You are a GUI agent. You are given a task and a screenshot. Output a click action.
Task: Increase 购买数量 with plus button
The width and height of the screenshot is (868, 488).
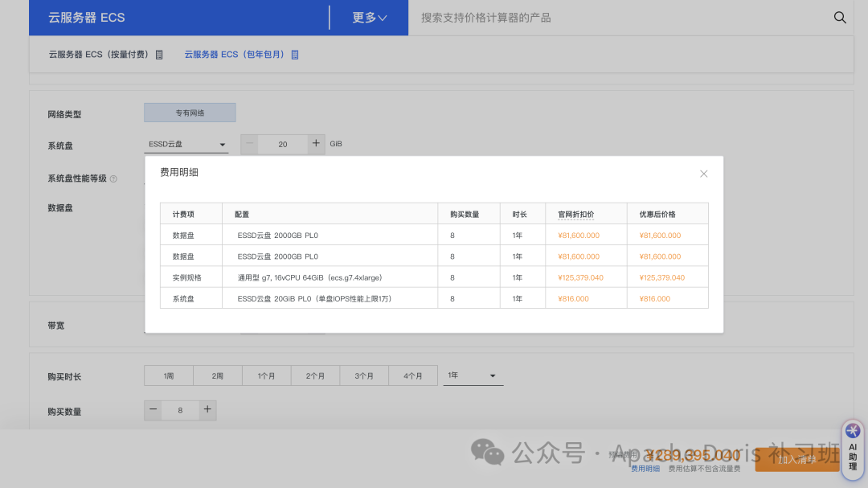207,411
